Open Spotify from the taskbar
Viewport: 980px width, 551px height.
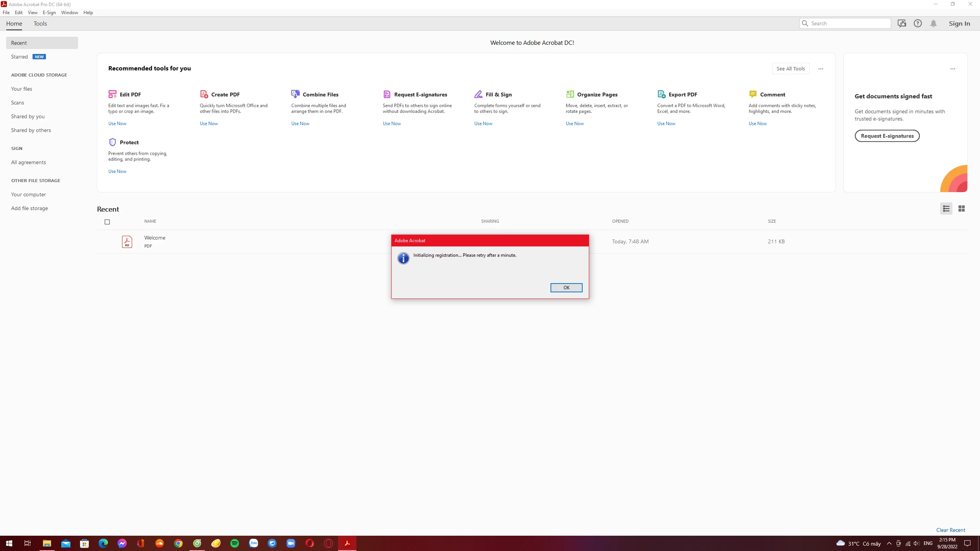(235, 543)
